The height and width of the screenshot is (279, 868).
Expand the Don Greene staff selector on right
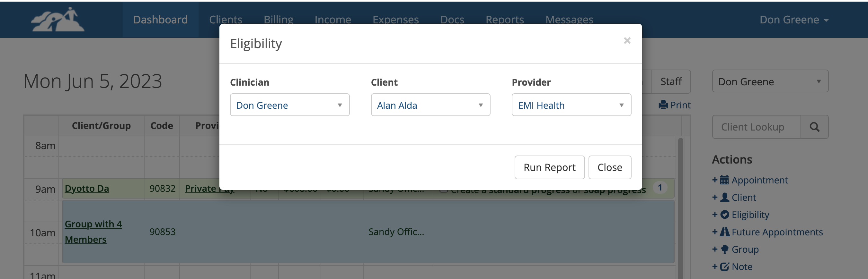tap(770, 81)
